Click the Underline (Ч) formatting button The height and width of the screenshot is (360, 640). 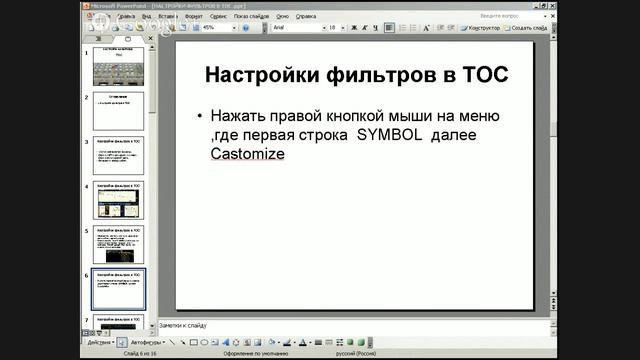[375, 28]
